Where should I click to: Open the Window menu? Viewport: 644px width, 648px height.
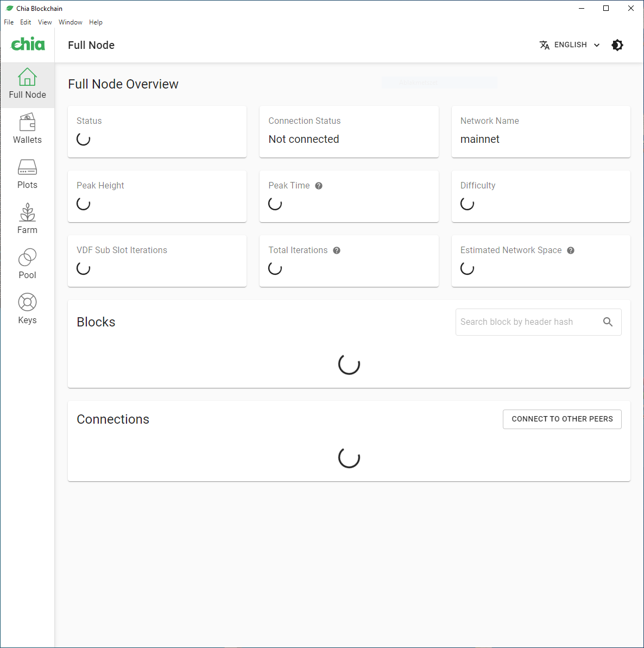pos(71,22)
